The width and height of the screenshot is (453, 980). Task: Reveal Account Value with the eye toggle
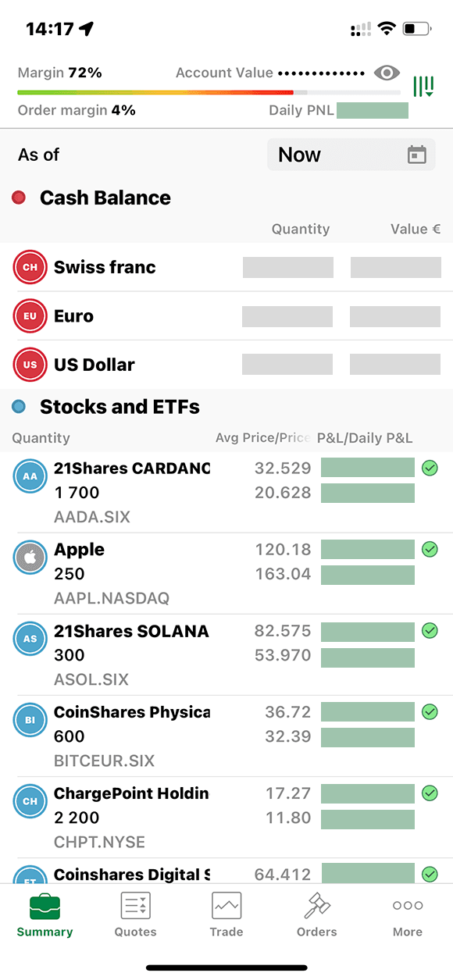point(386,72)
